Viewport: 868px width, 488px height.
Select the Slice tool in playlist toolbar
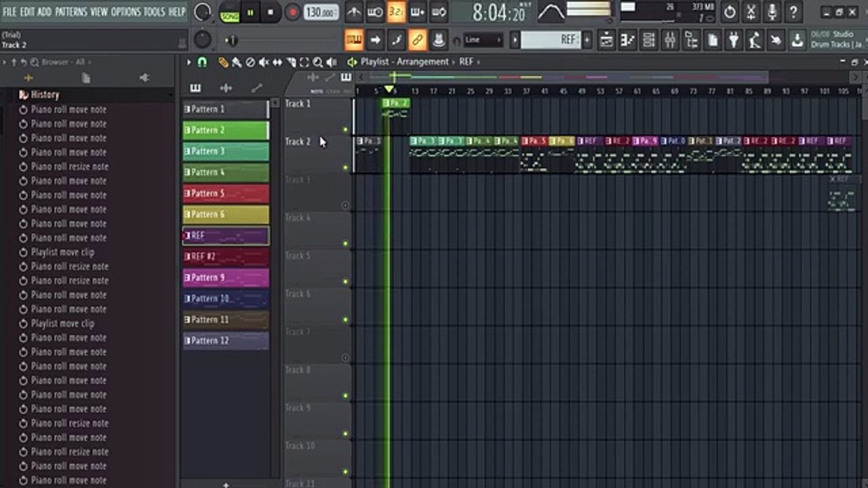(291, 62)
